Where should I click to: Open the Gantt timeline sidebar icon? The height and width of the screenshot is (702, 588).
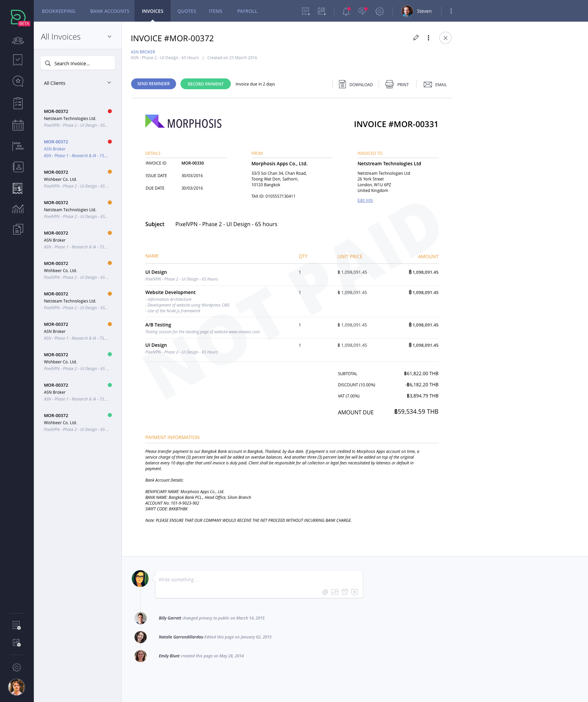coord(18,146)
